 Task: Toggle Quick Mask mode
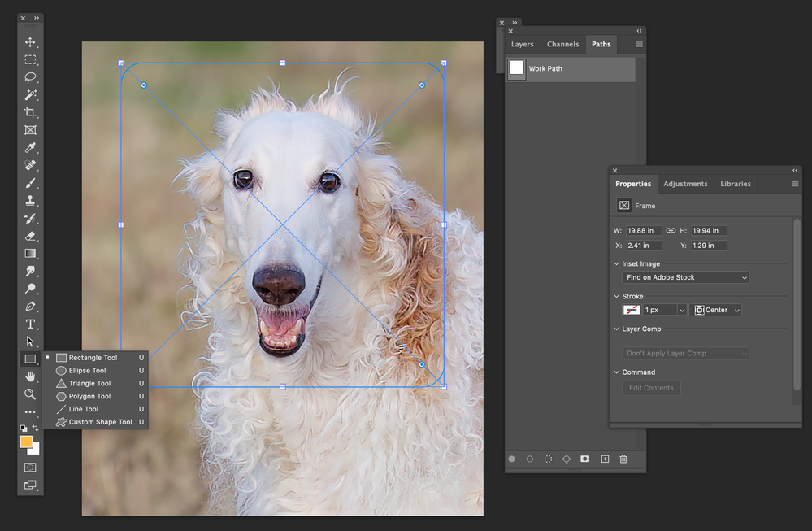tap(30, 468)
